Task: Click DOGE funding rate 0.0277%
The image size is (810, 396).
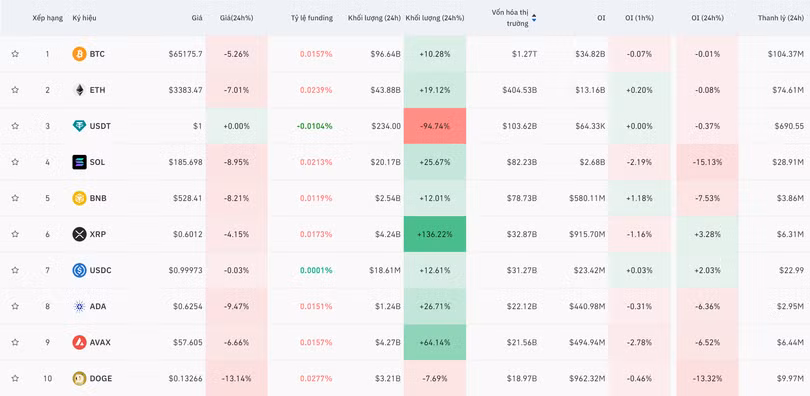Action: point(316,378)
